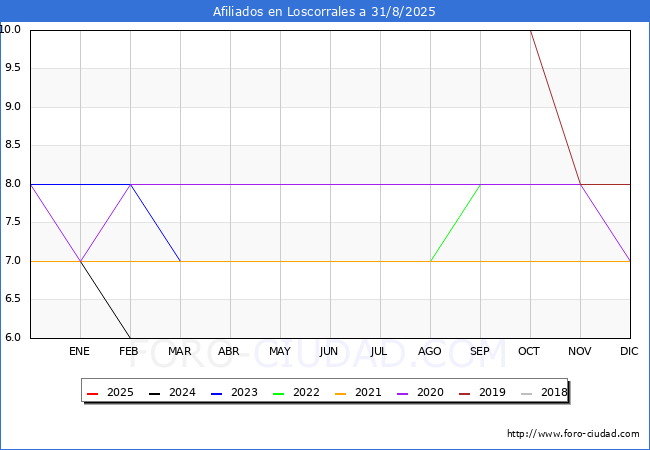Image resolution: width=650 pixels, height=450 pixels.
Task: Select the 2025 legend label
Action: (120, 392)
